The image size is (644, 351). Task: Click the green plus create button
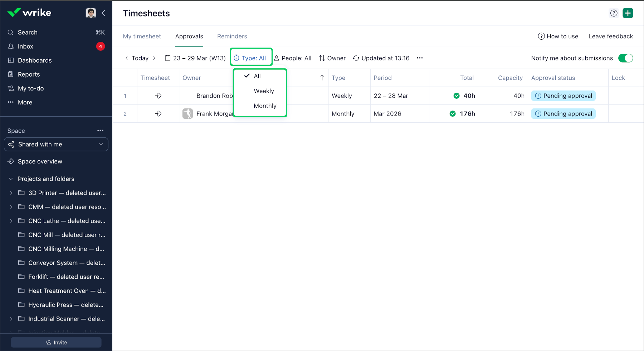(628, 13)
